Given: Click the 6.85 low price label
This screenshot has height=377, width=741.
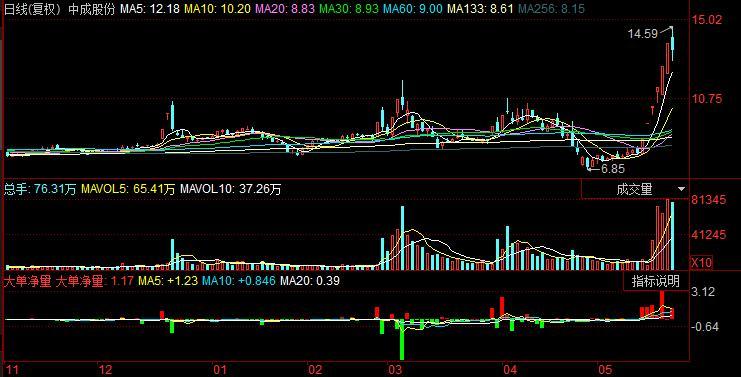Looking at the screenshot, I should (x=613, y=169).
